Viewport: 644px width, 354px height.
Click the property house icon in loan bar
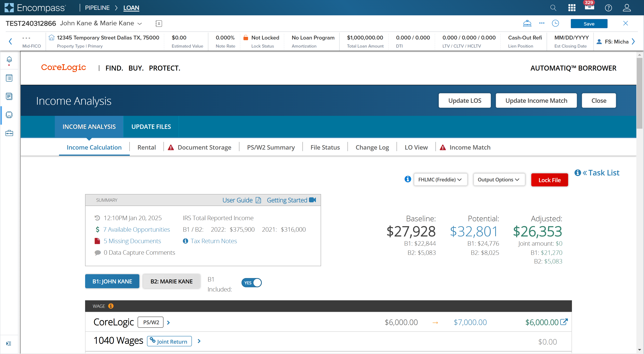[51, 38]
